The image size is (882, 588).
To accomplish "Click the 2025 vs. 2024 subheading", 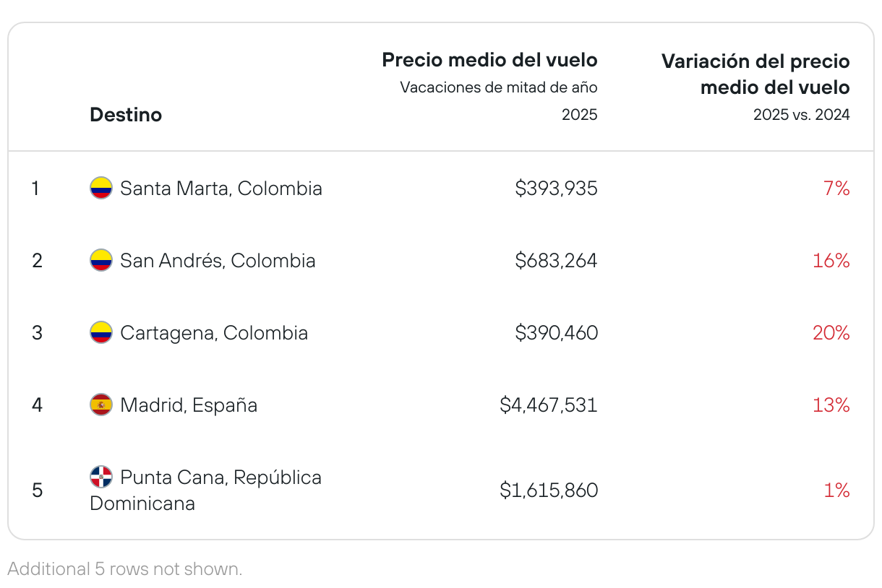I will click(802, 114).
